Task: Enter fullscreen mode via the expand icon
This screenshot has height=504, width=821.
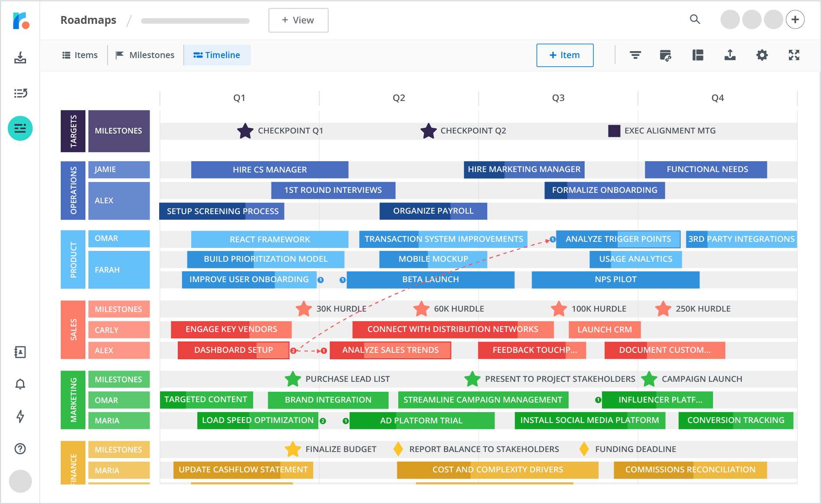Action: point(794,55)
